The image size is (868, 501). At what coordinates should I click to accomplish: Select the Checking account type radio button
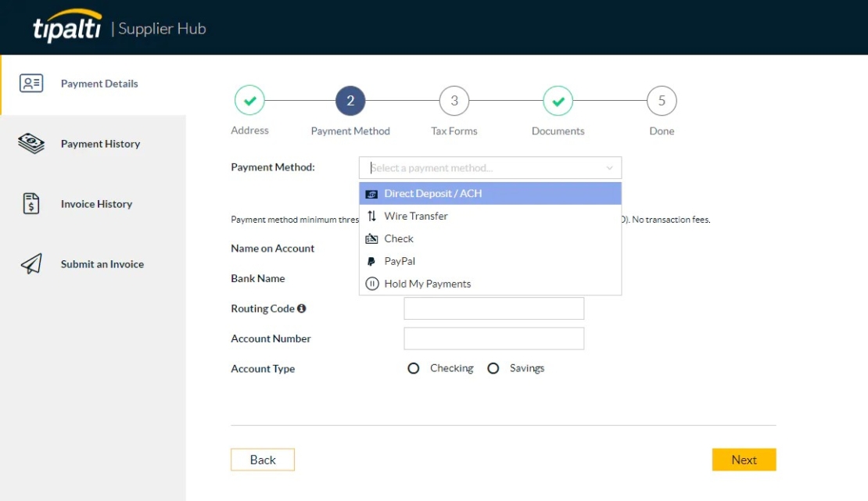coord(414,367)
